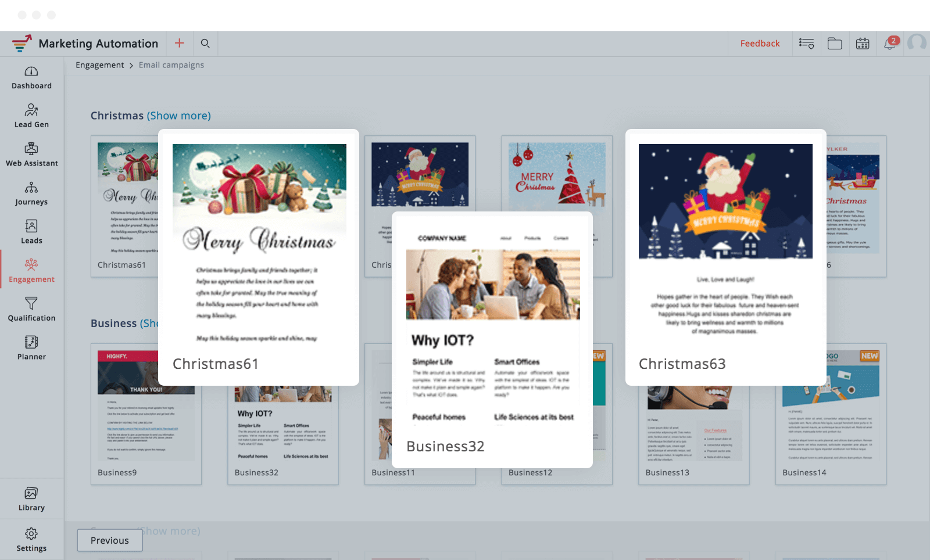Click the list filter icon in header
This screenshot has height=560, width=930.
[806, 44]
